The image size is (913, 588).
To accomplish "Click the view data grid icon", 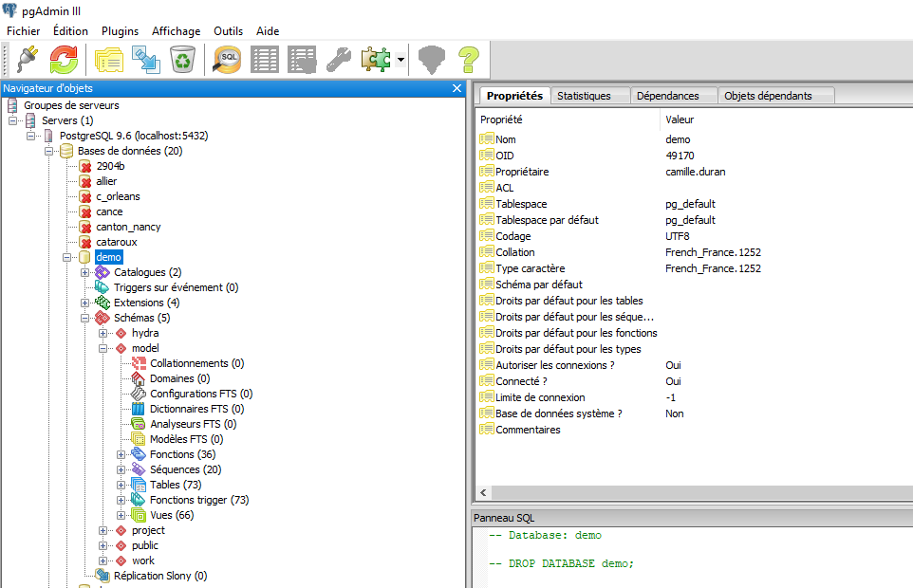I will [265, 60].
